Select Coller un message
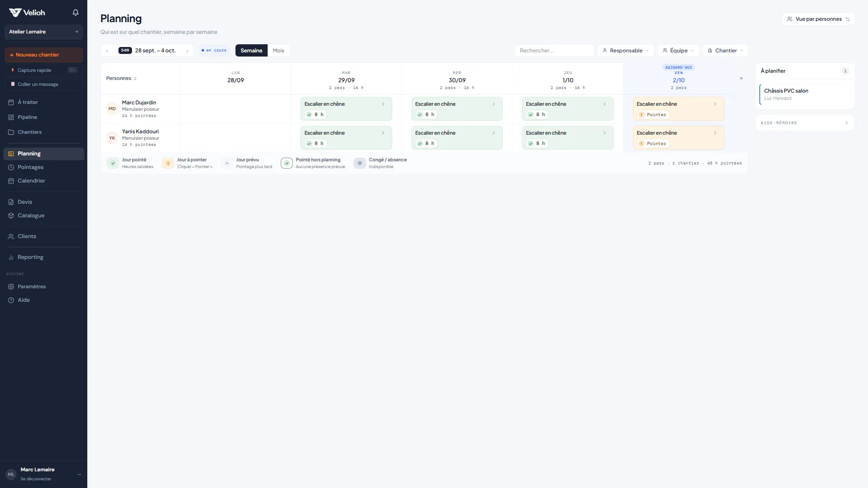 [x=43, y=84]
